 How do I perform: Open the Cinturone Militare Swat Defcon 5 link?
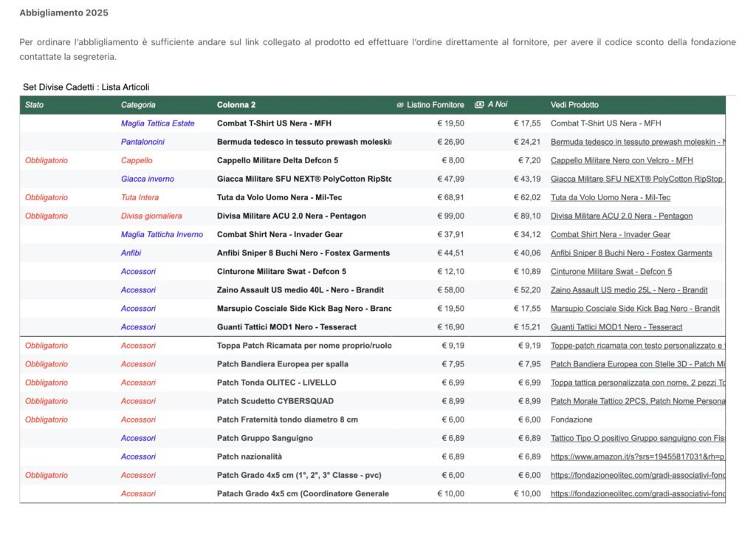click(x=611, y=272)
